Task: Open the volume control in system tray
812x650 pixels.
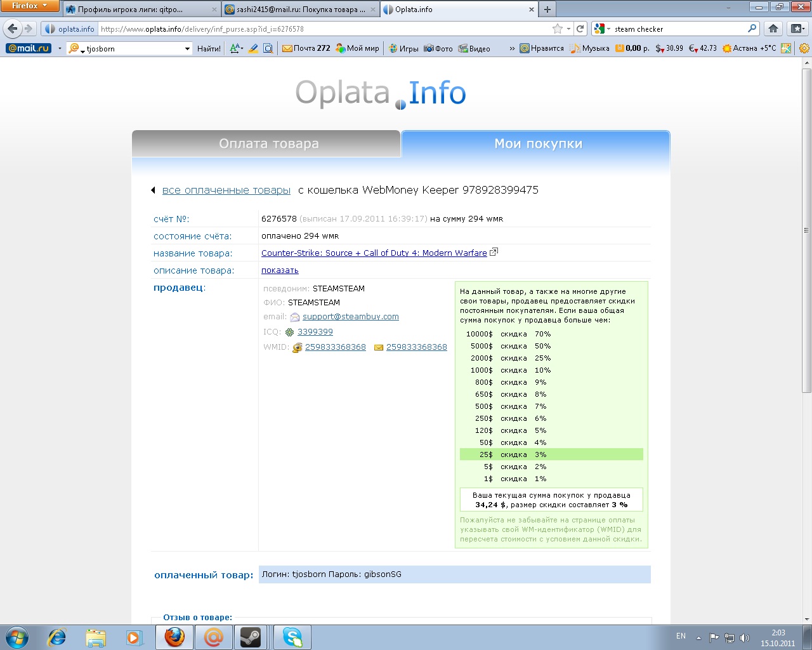Action: (744, 637)
